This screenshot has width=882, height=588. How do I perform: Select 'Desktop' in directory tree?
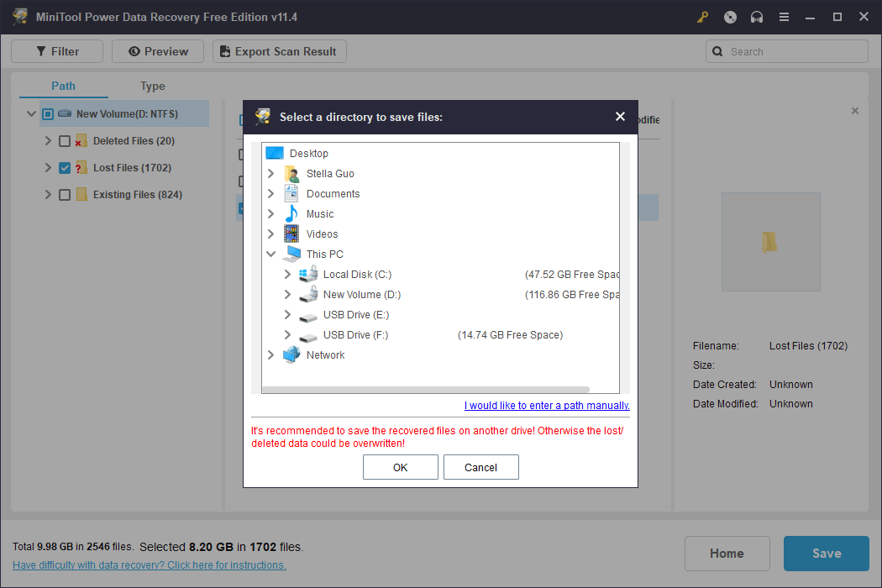pos(309,153)
